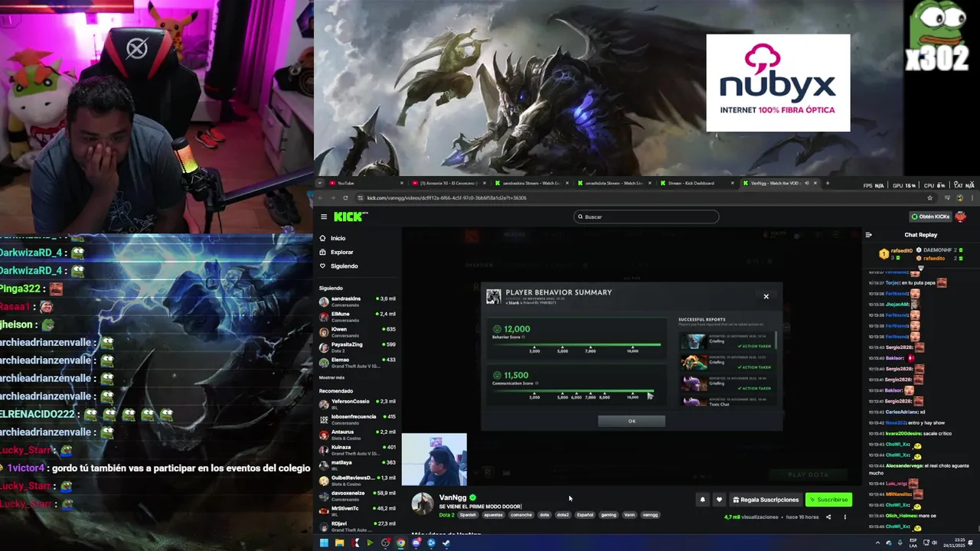Click the Dota 2 category link
The width and height of the screenshot is (980, 551).
(x=446, y=515)
